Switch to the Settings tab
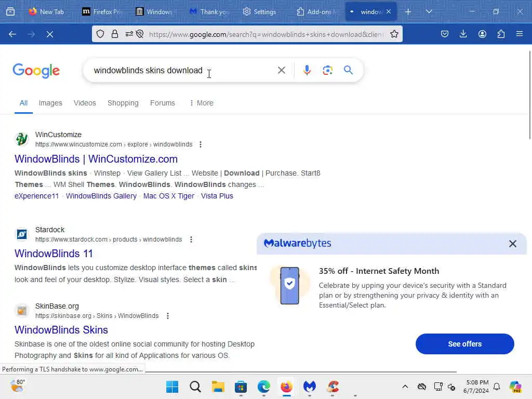This screenshot has height=399, width=532. pyautogui.click(x=260, y=11)
